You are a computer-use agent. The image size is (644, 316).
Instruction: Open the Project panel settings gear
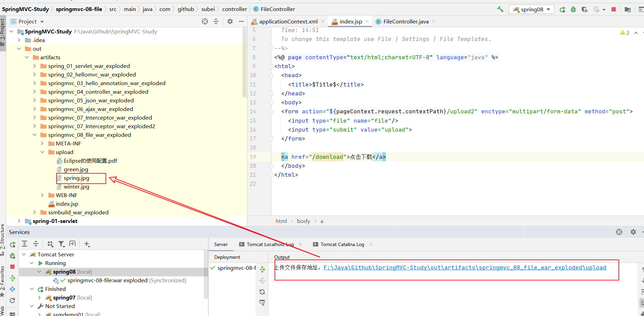click(x=230, y=21)
